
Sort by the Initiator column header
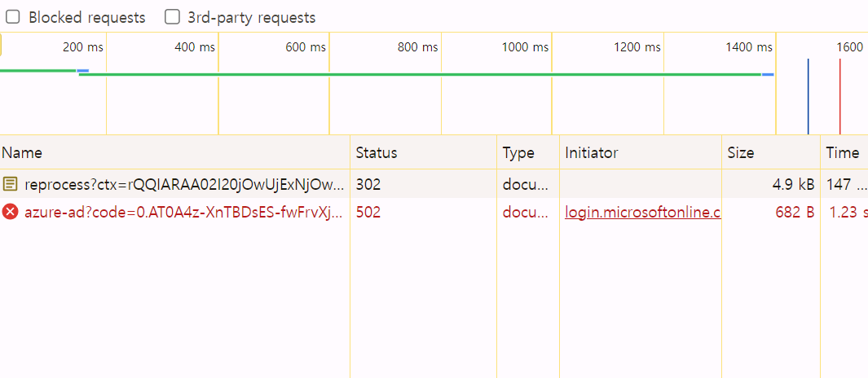pyautogui.click(x=641, y=152)
